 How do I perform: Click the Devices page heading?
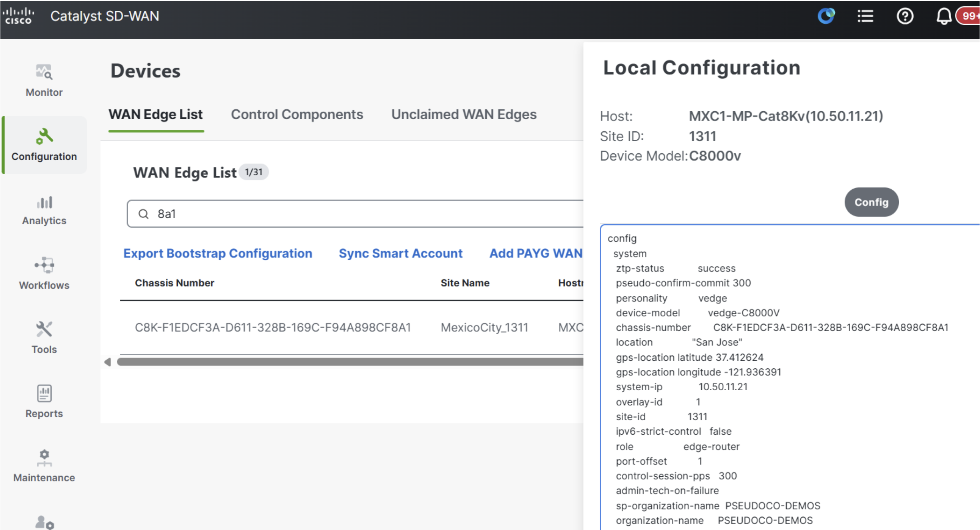point(145,71)
